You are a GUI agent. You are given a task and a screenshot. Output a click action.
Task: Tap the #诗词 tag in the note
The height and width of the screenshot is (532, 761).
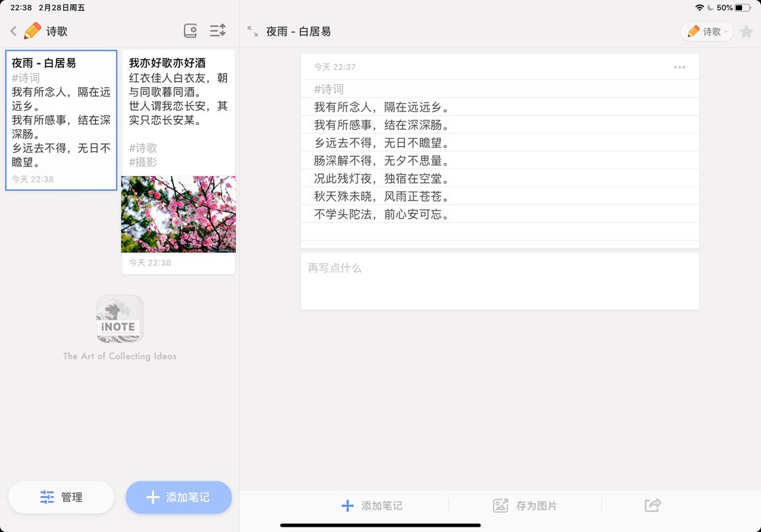329,89
